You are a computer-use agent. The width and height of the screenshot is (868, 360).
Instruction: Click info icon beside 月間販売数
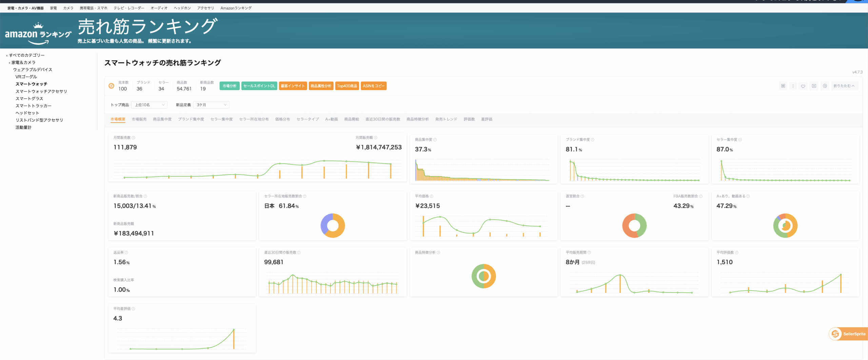(133, 138)
